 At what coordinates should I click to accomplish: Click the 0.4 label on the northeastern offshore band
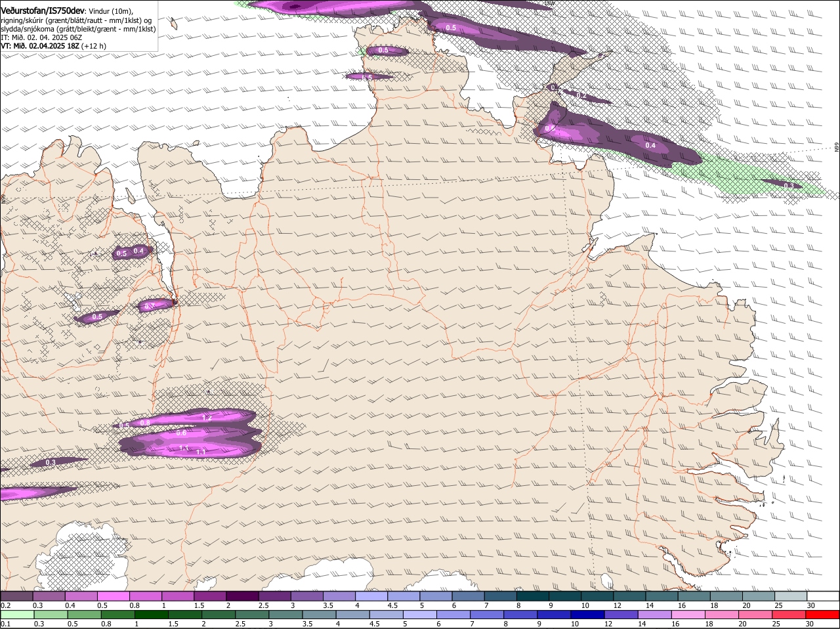coord(650,146)
